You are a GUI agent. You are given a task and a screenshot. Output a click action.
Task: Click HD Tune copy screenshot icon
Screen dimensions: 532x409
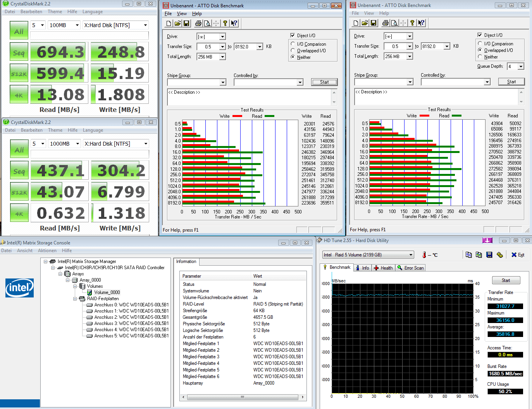[x=479, y=254]
